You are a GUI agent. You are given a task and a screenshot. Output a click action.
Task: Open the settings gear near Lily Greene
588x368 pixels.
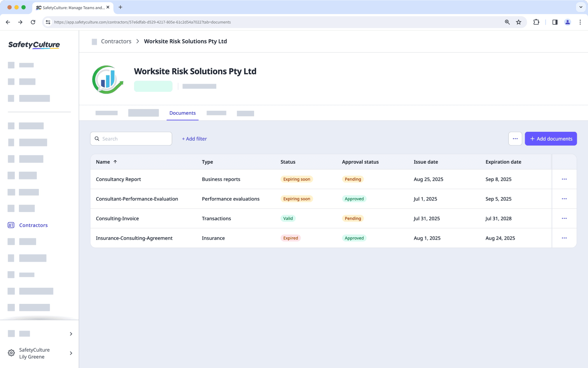(11, 353)
